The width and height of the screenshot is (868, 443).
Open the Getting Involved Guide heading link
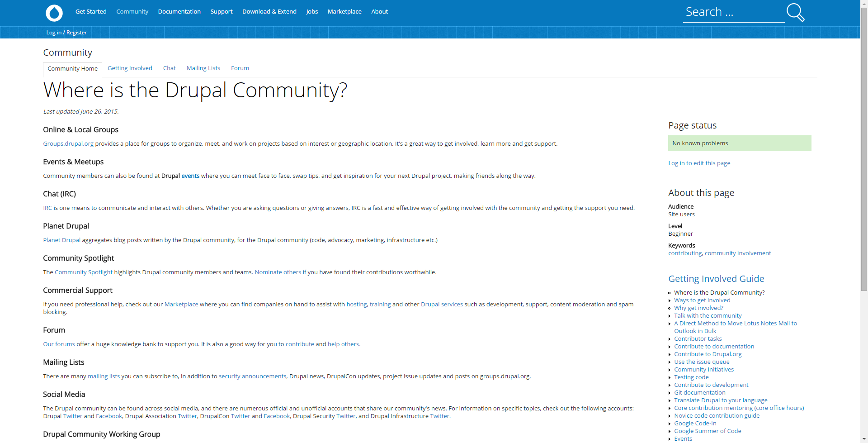716,278
